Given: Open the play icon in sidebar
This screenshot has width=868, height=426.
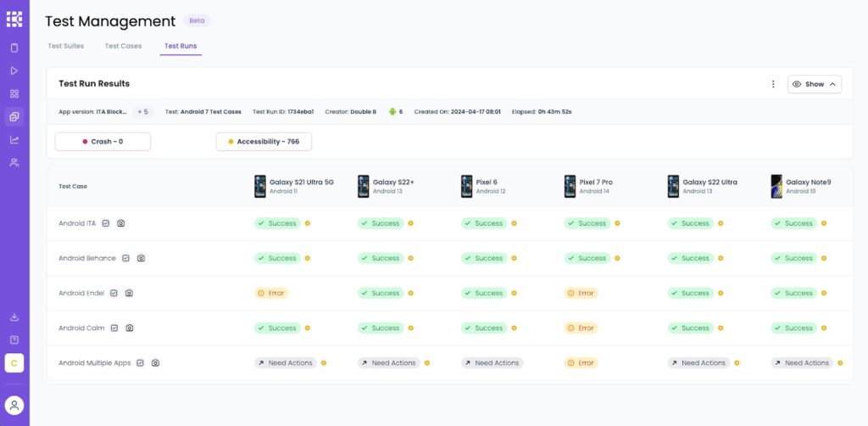Looking at the screenshot, I should tap(14, 71).
